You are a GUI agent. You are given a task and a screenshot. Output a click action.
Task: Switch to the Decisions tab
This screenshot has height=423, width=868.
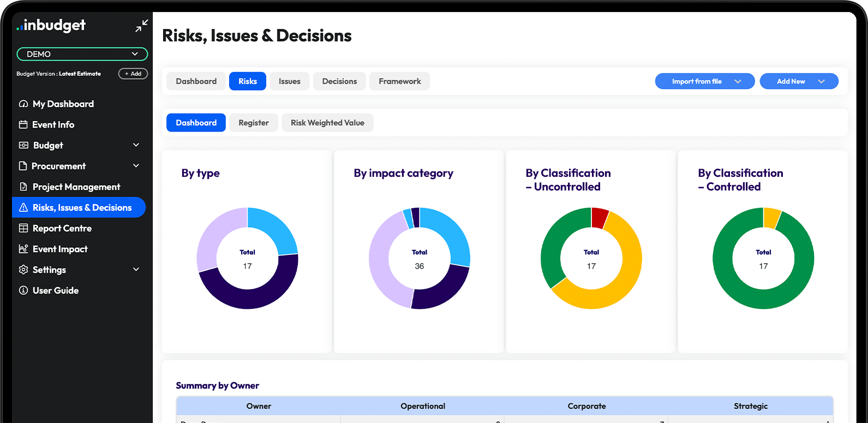coord(339,81)
